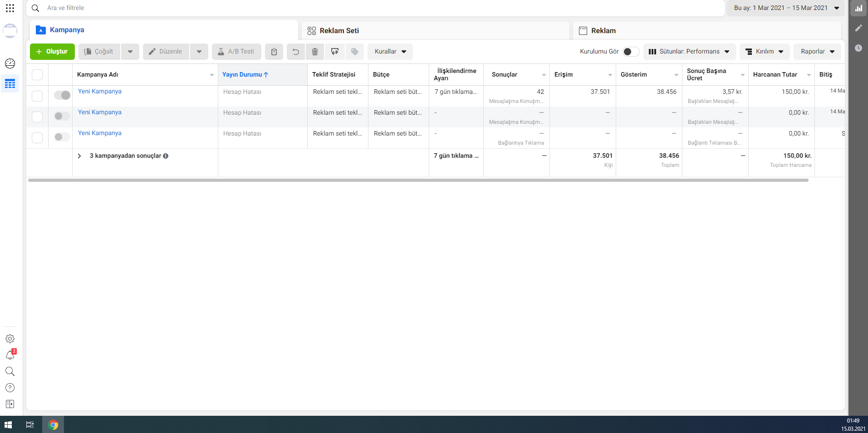The width and height of the screenshot is (868, 433).
Task: Open the help question mark icon
Action: 10,388
